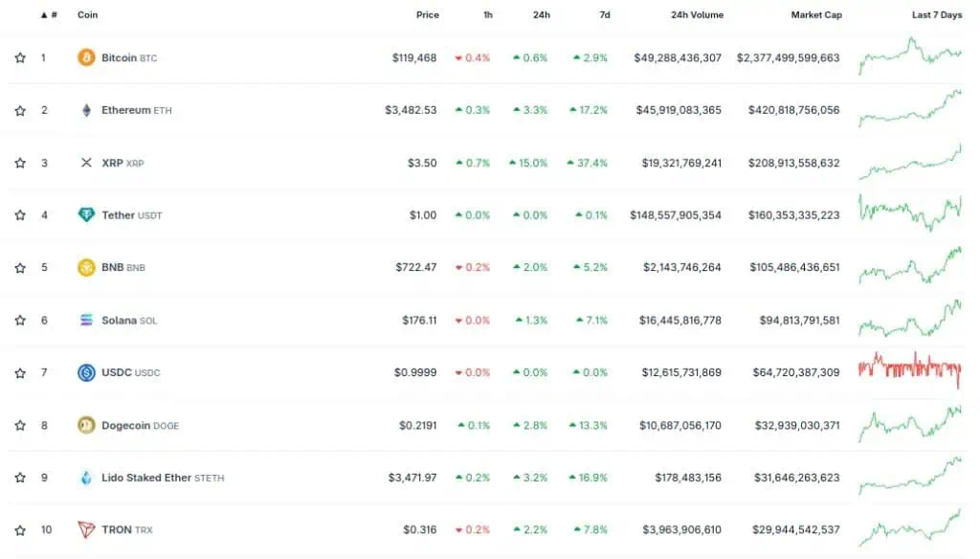Sort by Price column header
Viewport: 980px width, 559px height.
pyautogui.click(x=428, y=14)
